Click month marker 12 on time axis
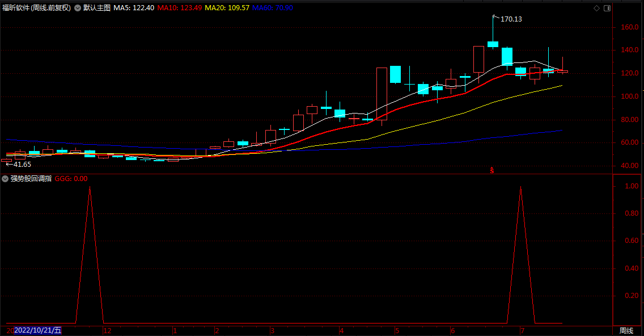Screen dimensions: 644x336 point(107,331)
